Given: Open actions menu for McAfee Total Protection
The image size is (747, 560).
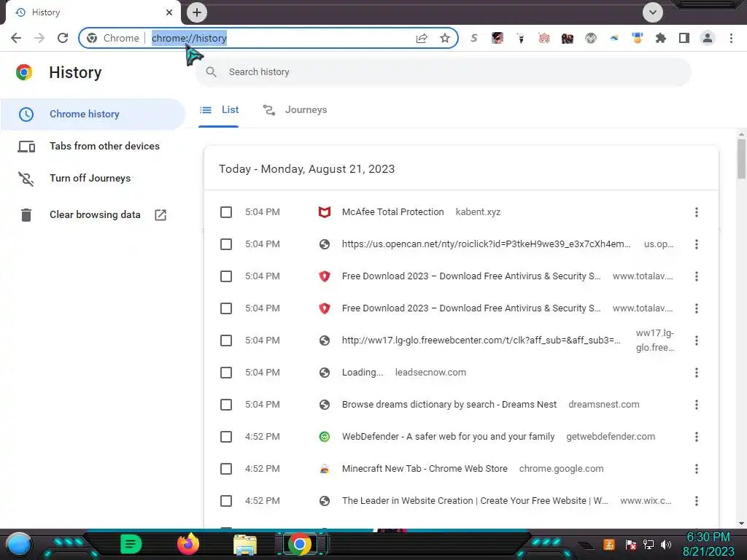Looking at the screenshot, I should click(x=697, y=212).
